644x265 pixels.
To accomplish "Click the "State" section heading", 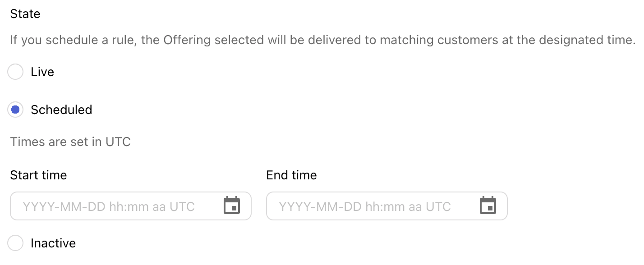I will pos(25,14).
